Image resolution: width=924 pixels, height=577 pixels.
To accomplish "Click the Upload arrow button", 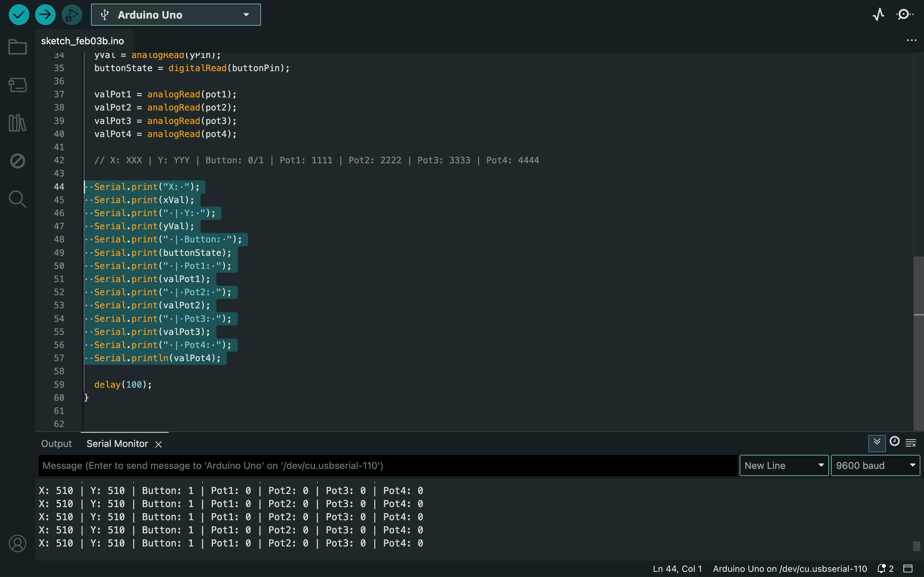I will point(45,15).
